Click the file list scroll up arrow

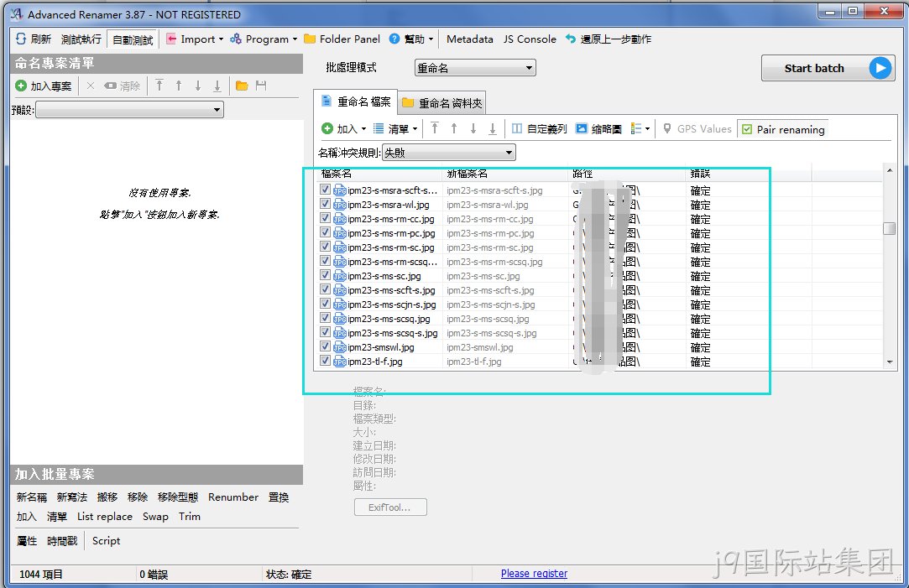tap(890, 169)
